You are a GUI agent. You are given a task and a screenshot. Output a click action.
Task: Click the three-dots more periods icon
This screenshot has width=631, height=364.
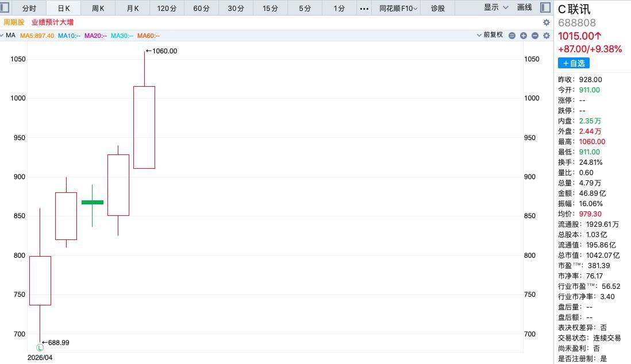364,9
